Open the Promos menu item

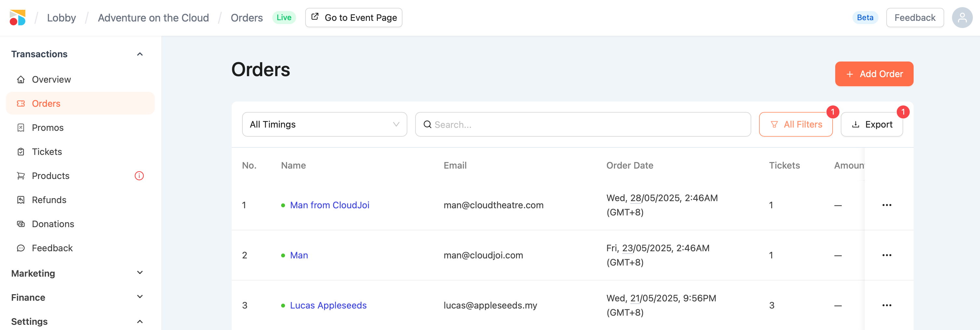(48, 128)
